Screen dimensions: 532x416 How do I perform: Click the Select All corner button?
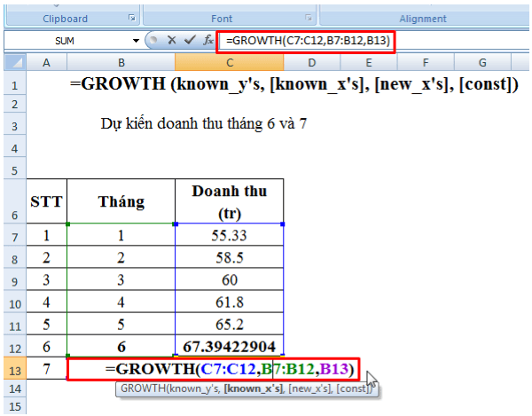pos(15,62)
